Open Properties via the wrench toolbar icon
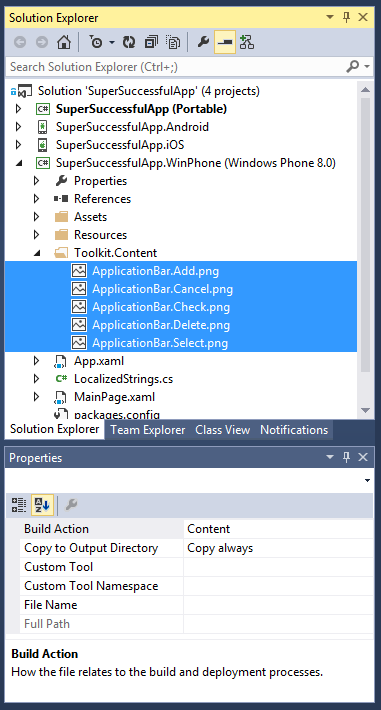Image resolution: width=381 pixels, height=710 pixels. [x=203, y=43]
